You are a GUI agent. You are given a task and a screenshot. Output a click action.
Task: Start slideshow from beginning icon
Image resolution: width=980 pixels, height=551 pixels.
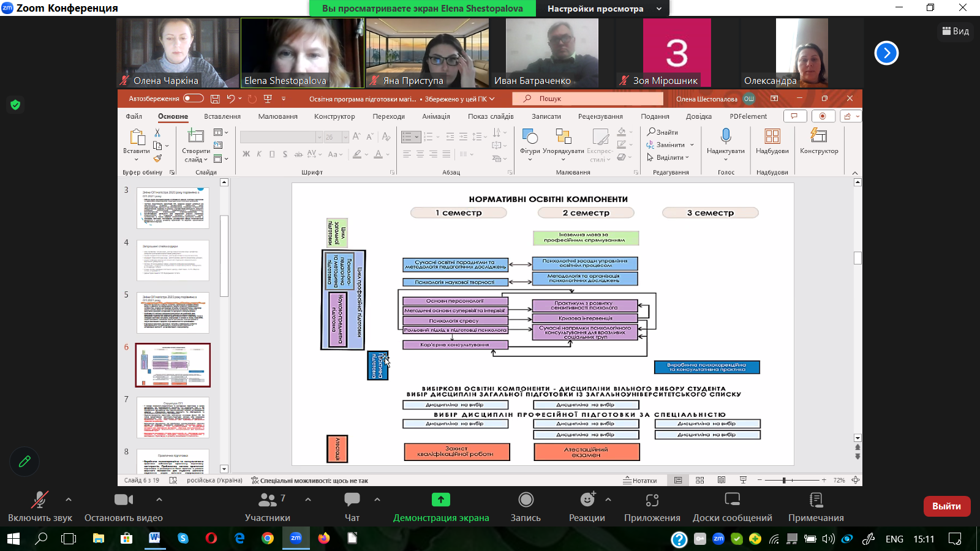point(268,99)
